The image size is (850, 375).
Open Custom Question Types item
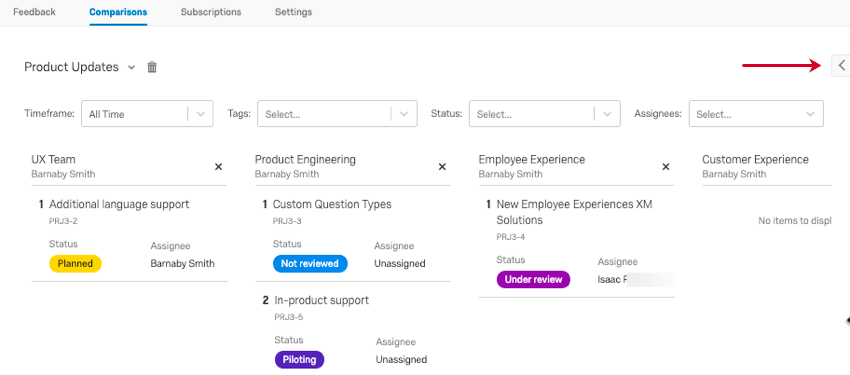(x=332, y=204)
